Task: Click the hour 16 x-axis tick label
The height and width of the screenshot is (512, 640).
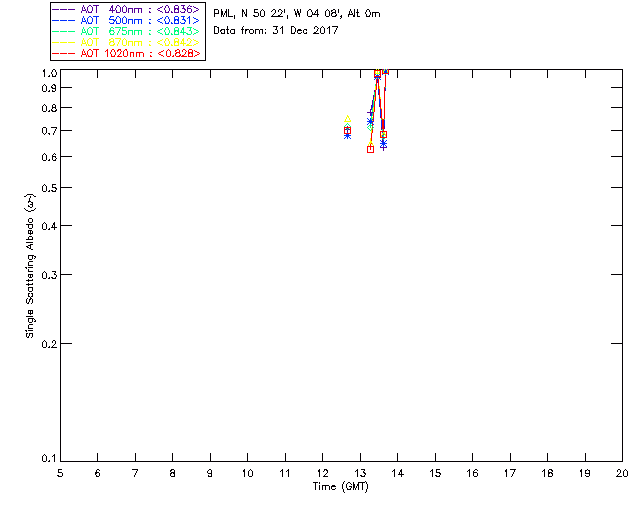Action: pyautogui.click(x=473, y=473)
